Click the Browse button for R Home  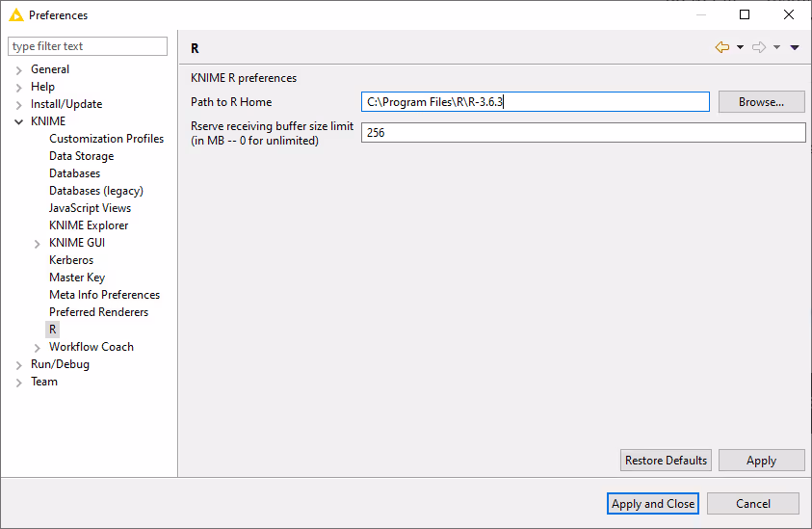click(761, 102)
